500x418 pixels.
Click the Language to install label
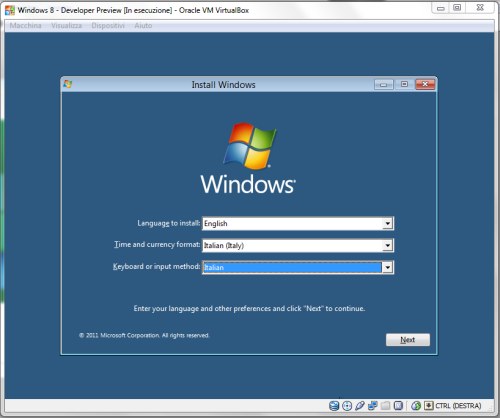[169, 223]
